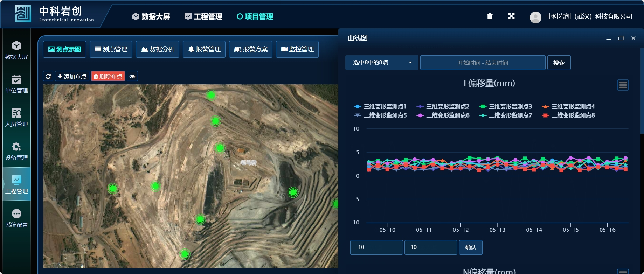Close the 曲线图 panel
Image resolution: width=644 pixels, height=274 pixels.
633,38
